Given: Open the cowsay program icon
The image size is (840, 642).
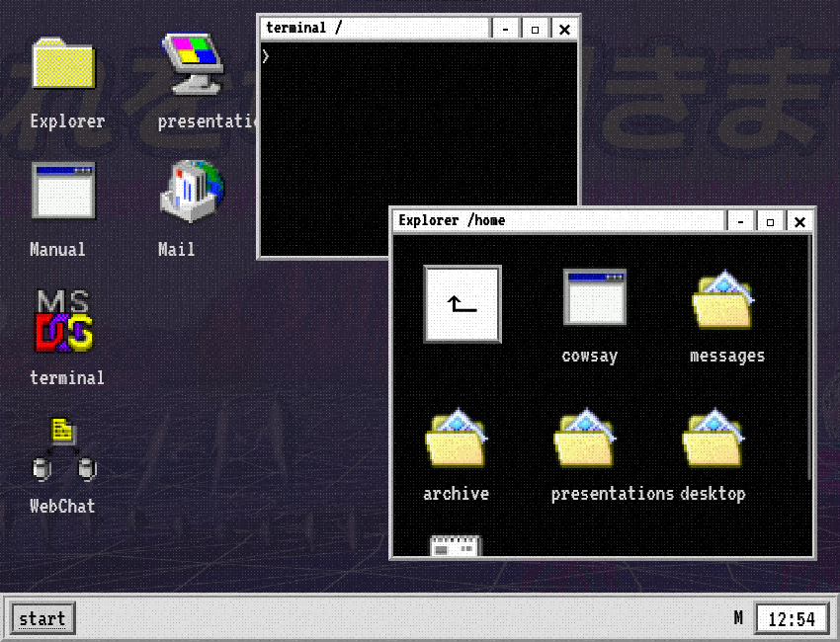Looking at the screenshot, I should click(x=594, y=297).
